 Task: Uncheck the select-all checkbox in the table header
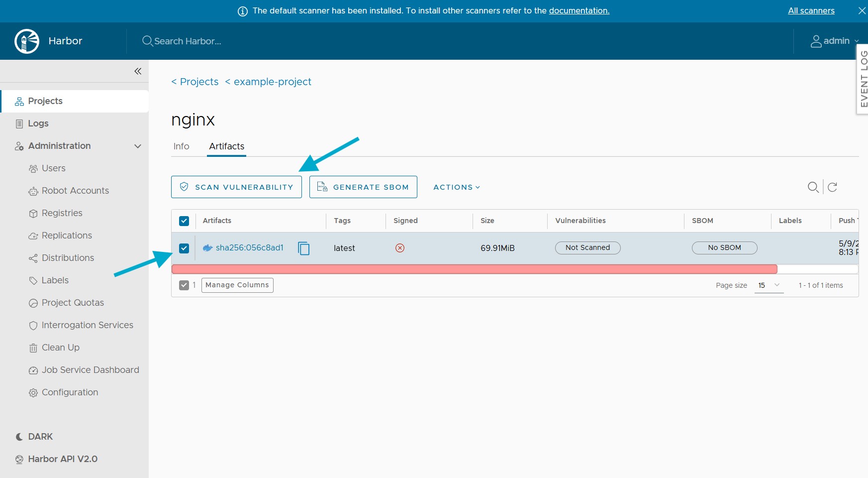click(x=184, y=221)
